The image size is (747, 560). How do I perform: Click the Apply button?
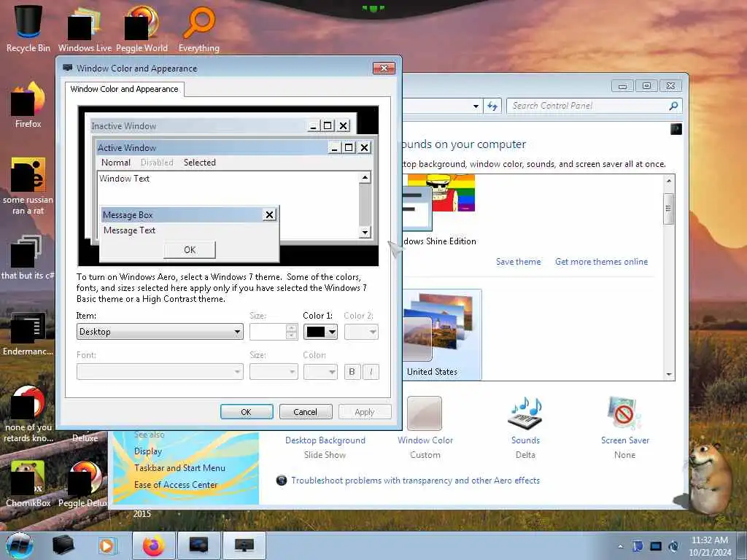tap(365, 412)
